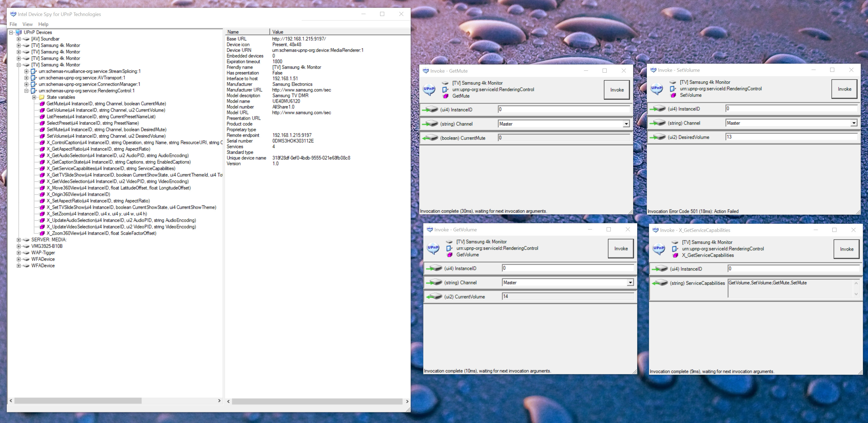Click the UPnP logo in X_GetServiceCapabilities window
868x423 pixels.
[x=659, y=249]
